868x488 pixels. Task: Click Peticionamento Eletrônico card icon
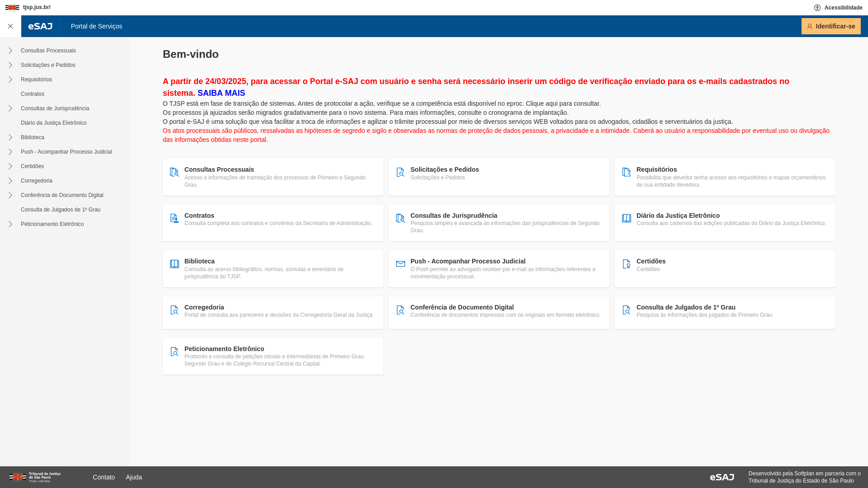pyautogui.click(x=175, y=352)
